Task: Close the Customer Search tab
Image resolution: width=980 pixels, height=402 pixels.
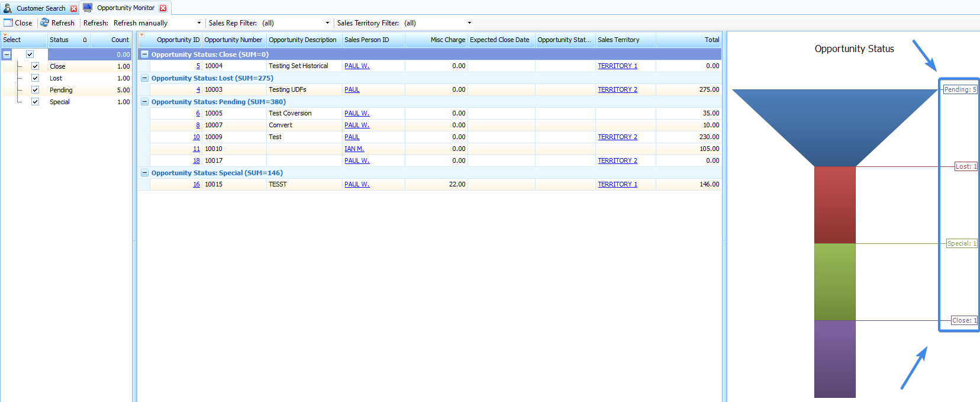Action: tap(74, 8)
